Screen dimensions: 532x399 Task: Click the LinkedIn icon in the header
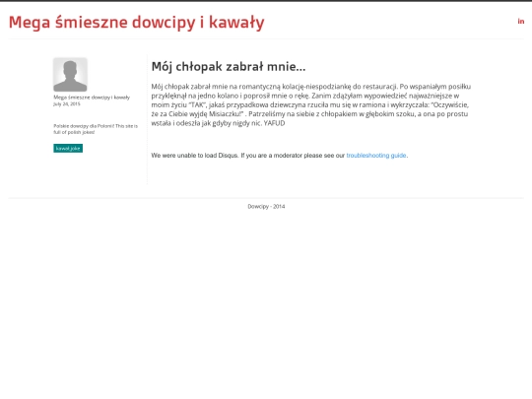[521, 22]
